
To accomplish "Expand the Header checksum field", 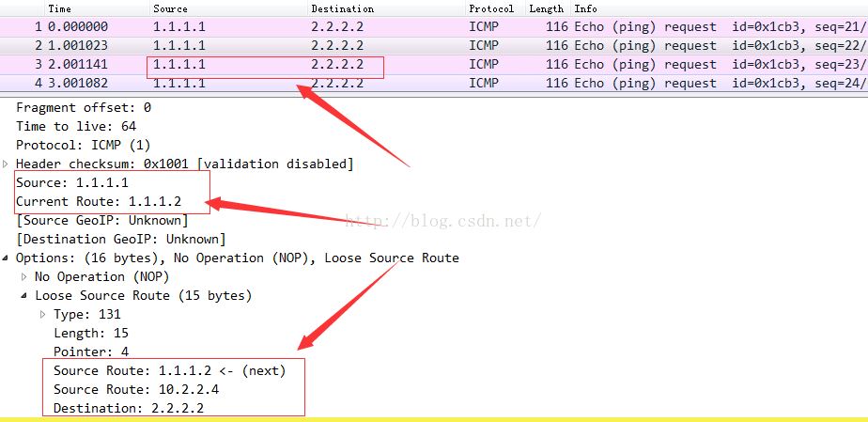I will pyautogui.click(x=6, y=164).
